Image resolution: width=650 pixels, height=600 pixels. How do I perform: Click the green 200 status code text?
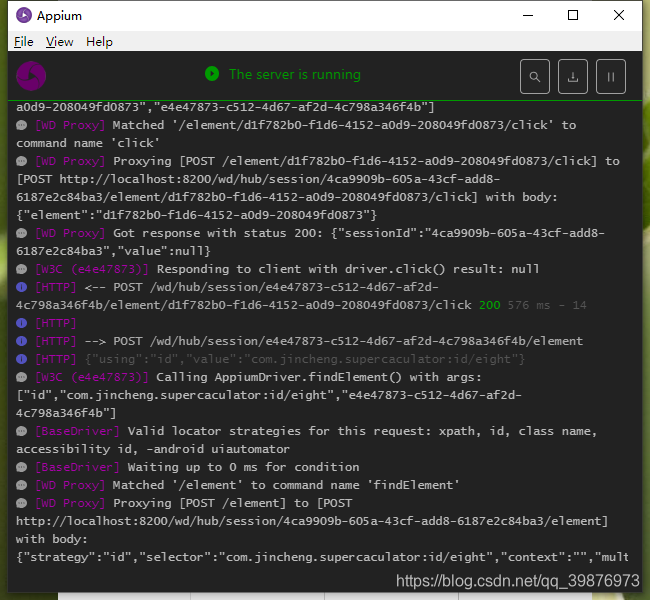point(490,305)
